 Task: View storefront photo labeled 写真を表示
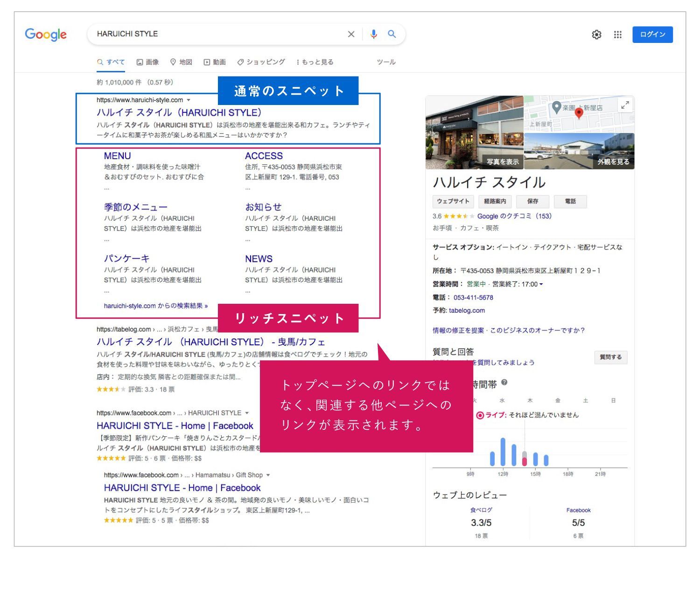point(475,133)
